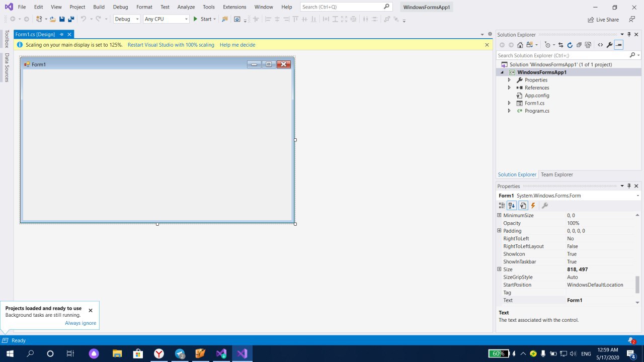
Task: Click the Save All toolbar icon
Action: tap(71, 19)
